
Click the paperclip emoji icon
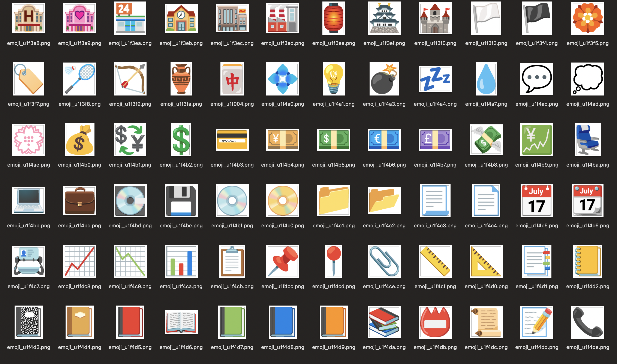[x=384, y=261]
